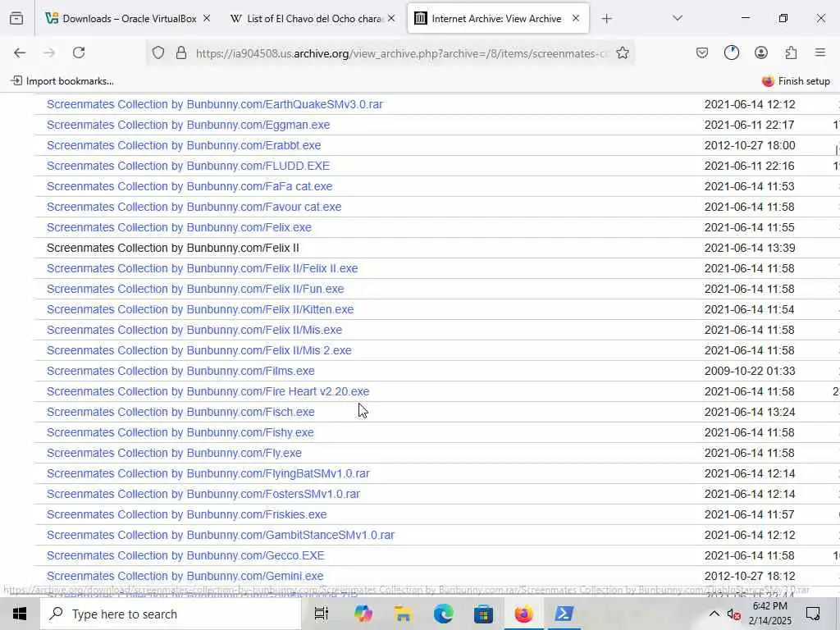The height and width of the screenshot is (630, 840).
Task: Open the FostersSMv1.0.rar link
Action: [x=203, y=494]
